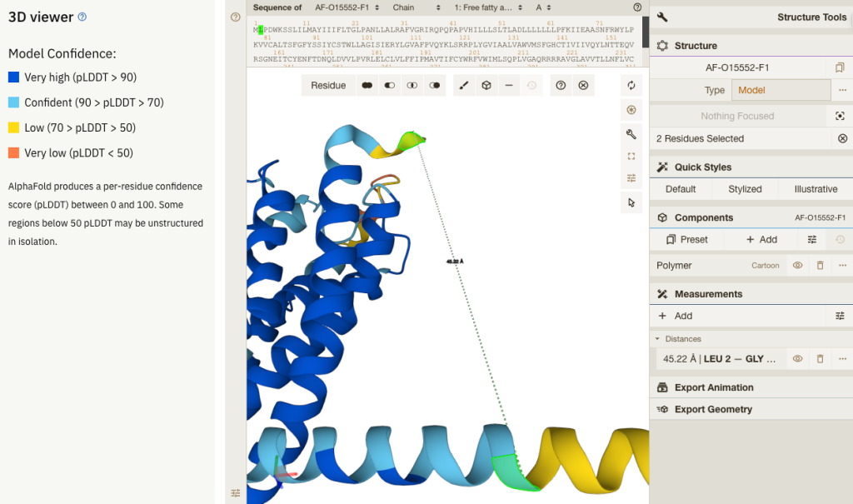853x504 pixels.
Task: Open more options for the distance measurement
Action: pyautogui.click(x=842, y=359)
